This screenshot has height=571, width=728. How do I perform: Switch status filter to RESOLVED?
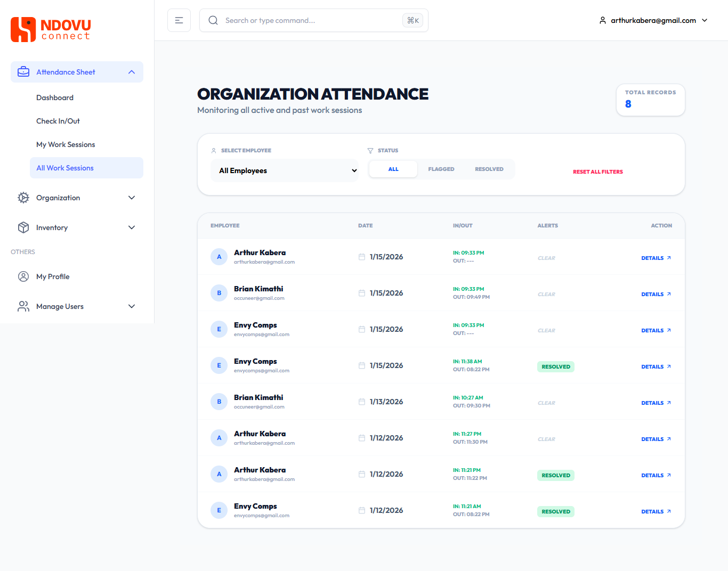tap(489, 169)
